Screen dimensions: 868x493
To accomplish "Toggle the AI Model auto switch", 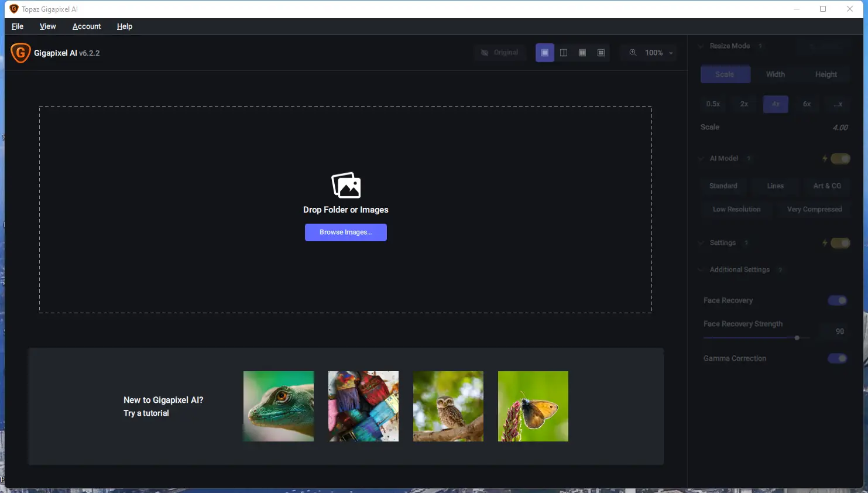I will 840,159.
